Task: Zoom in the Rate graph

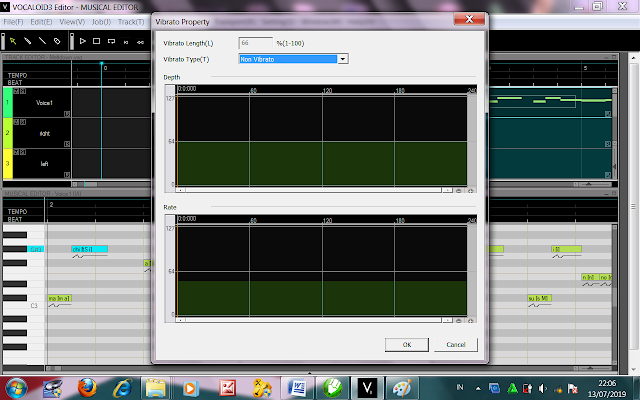Action: [471, 321]
